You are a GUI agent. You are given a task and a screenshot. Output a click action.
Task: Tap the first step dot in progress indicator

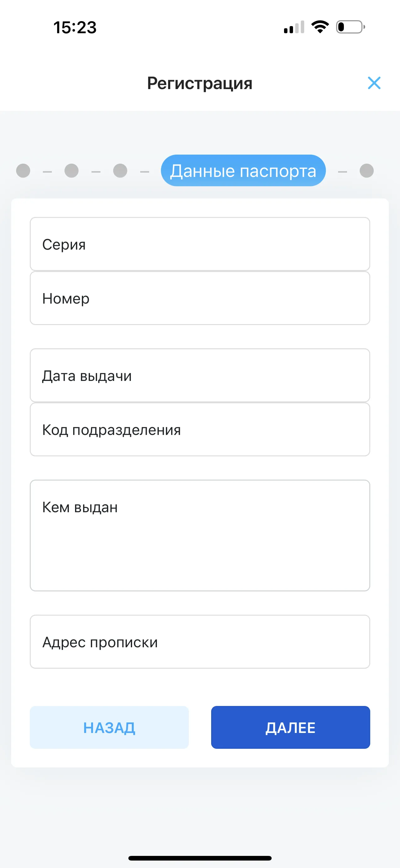23,170
